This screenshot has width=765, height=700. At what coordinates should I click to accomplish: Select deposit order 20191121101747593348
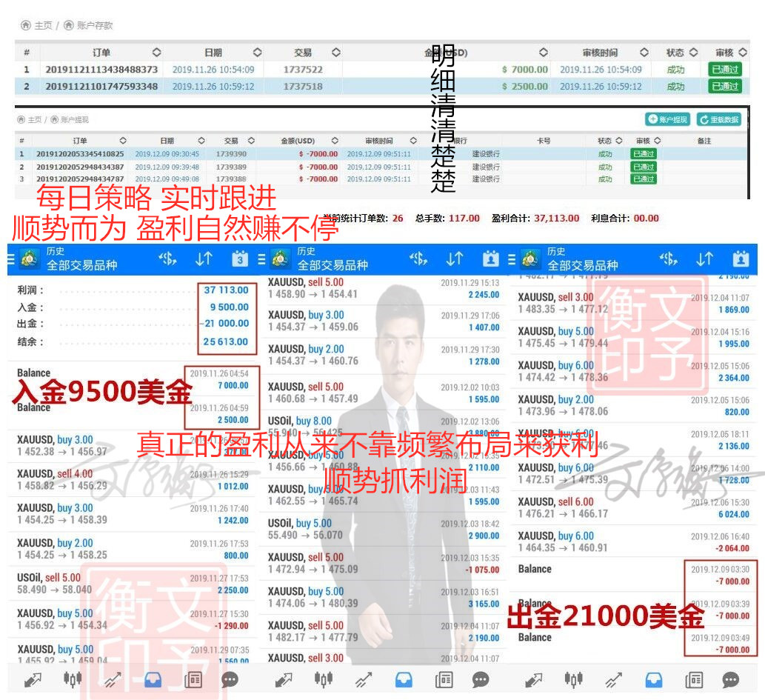click(x=101, y=87)
